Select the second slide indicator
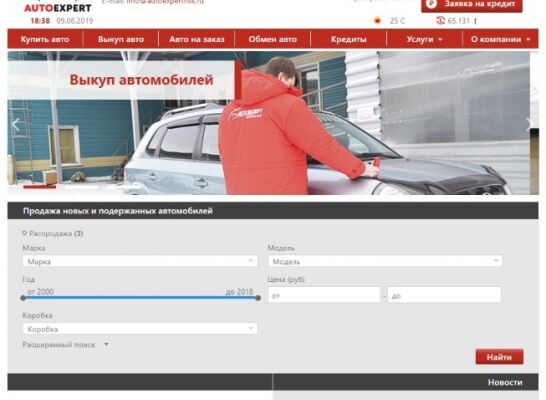This screenshot has width=546, height=400. (81, 187)
